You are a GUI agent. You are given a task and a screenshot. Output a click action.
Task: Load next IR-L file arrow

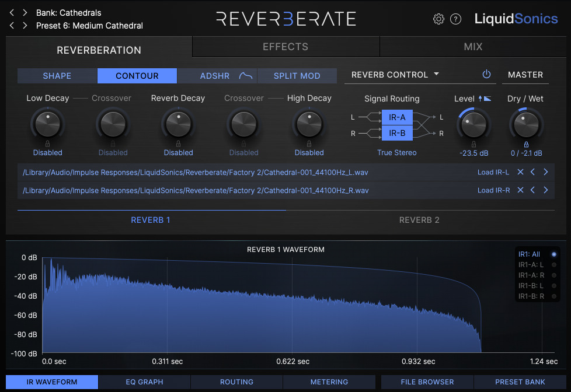point(545,172)
